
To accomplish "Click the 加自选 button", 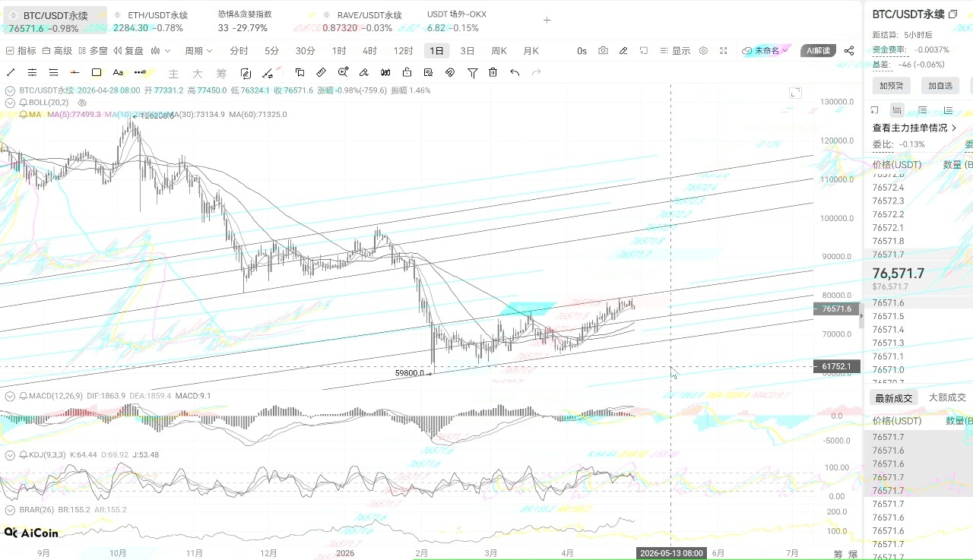I will point(940,86).
